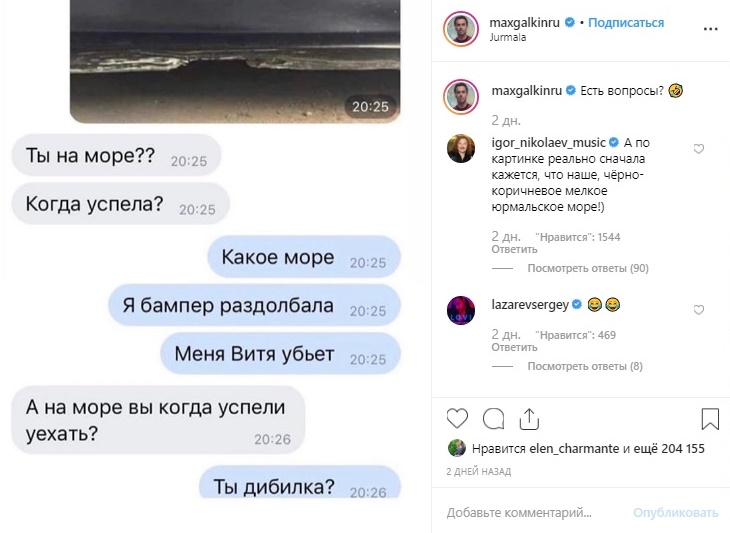
Task: Open comment bubble icon under post
Action: [x=493, y=418]
